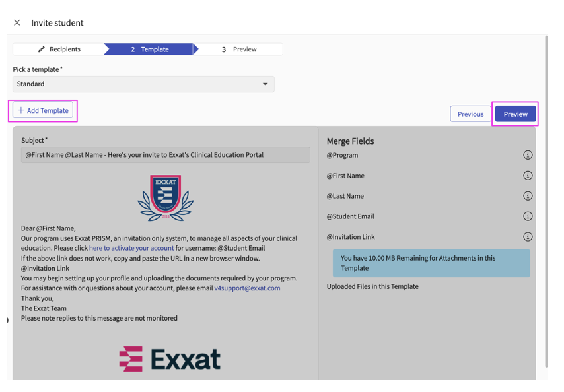Close the Invite student dialog
Screen dimensions: 564x392
pyautogui.click(x=17, y=23)
